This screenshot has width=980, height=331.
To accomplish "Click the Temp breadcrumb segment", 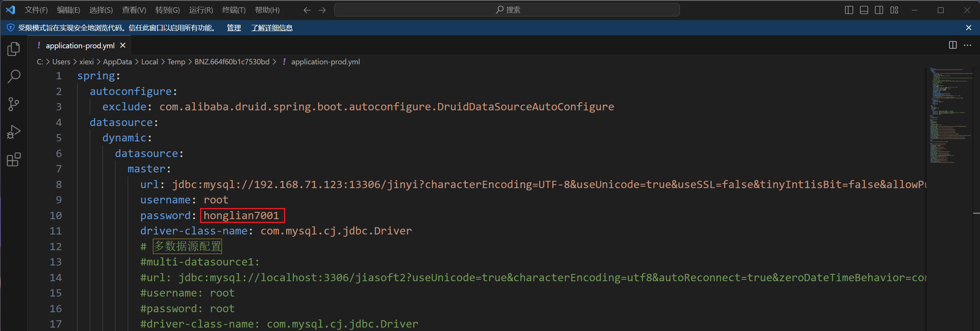I will (x=176, y=62).
